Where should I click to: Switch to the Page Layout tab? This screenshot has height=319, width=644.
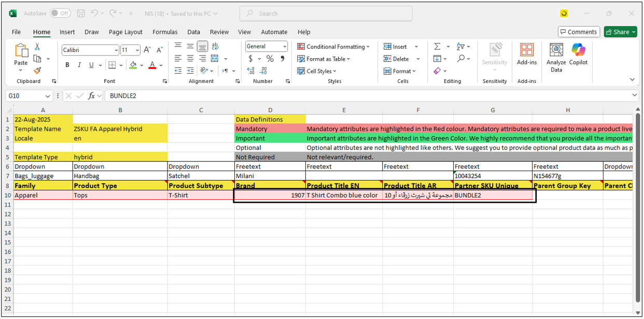pos(125,32)
